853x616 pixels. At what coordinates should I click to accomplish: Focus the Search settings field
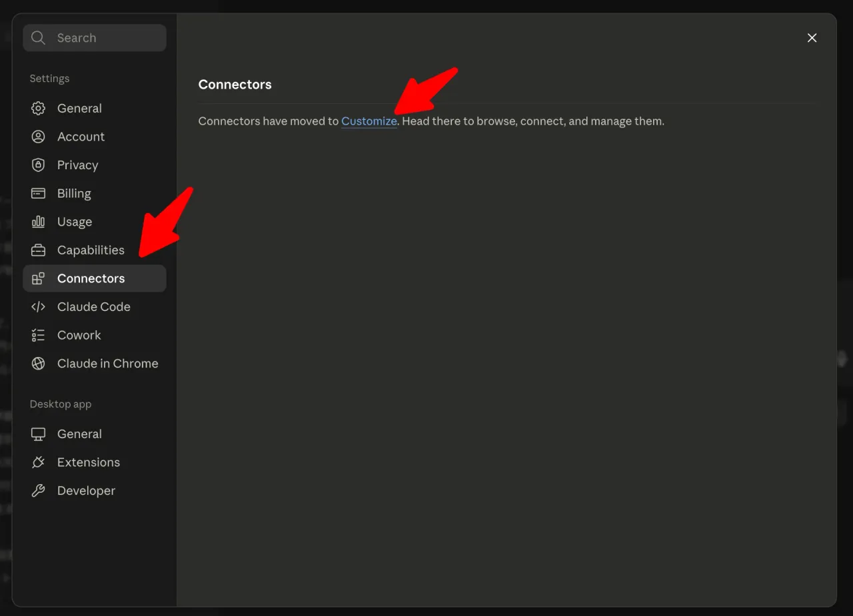[x=95, y=38]
